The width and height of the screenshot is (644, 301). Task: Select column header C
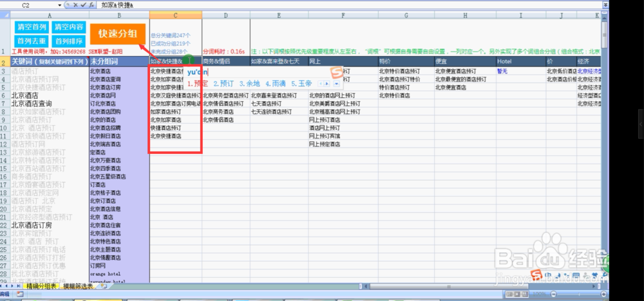(175, 15)
